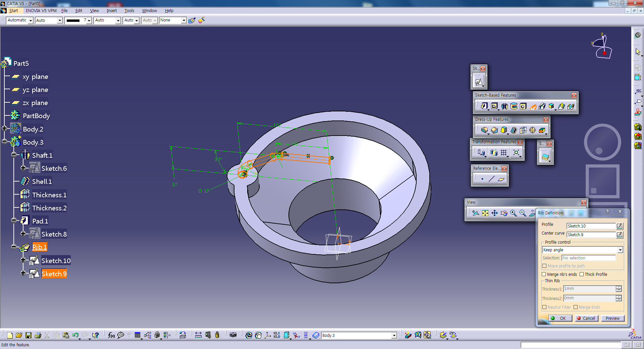The height and width of the screenshot is (349, 644).
Task: Click the Center curve sketch edit button
Action: click(620, 235)
